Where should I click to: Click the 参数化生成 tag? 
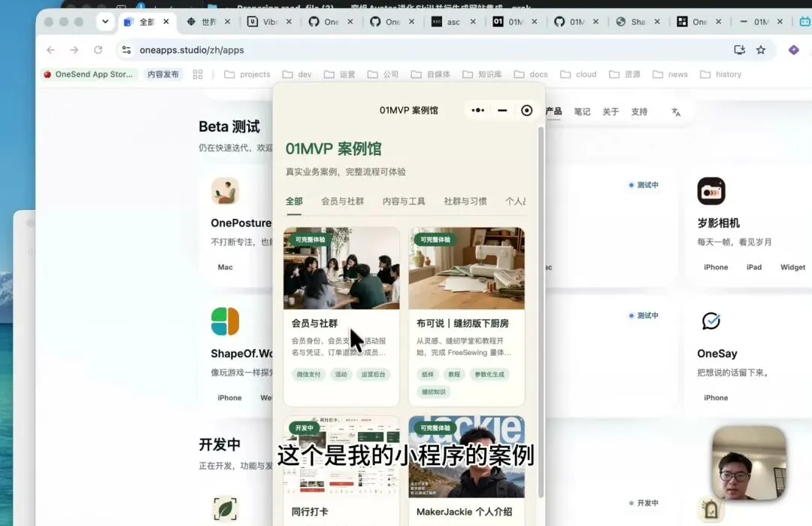(489, 374)
